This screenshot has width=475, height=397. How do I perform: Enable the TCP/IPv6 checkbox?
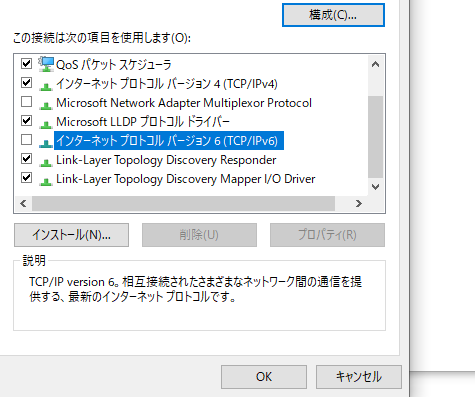point(27,140)
